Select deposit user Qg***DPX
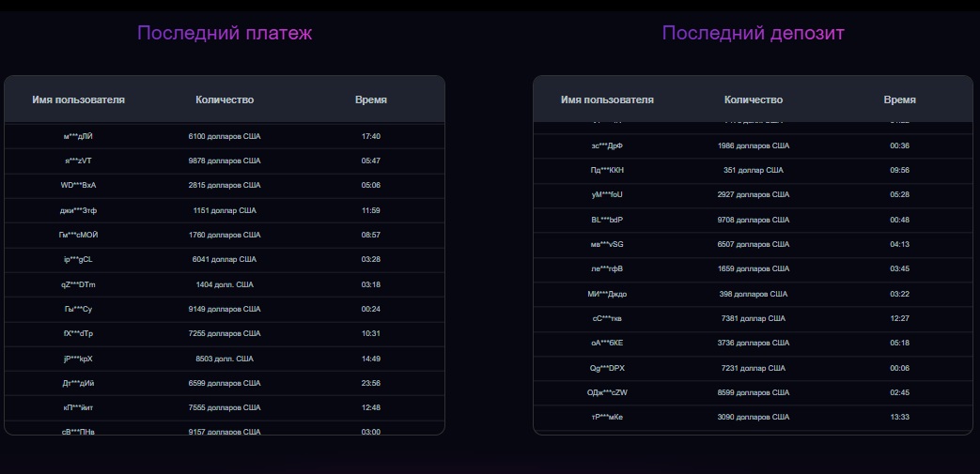This screenshot has width=980, height=474. (607, 368)
